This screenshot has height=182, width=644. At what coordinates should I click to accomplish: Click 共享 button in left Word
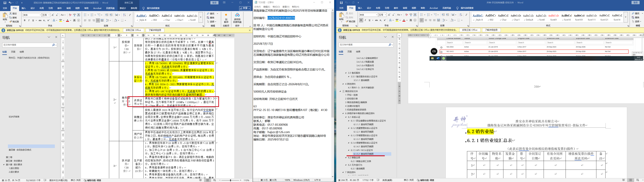tap(245, 8)
